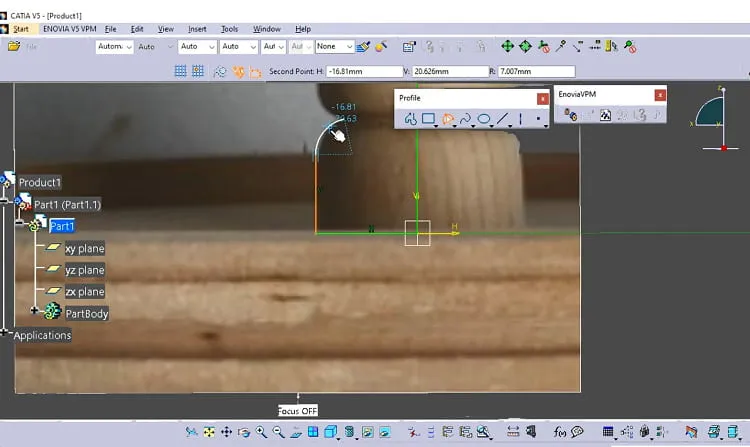Open the None dropdown in graphic properties
The height and width of the screenshot is (447, 750).
tap(334, 46)
